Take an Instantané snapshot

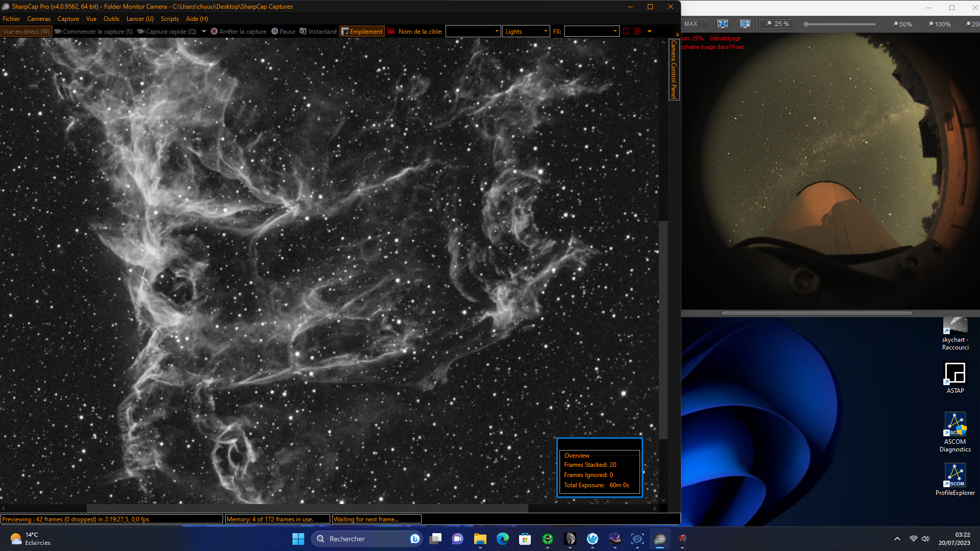coord(318,32)
